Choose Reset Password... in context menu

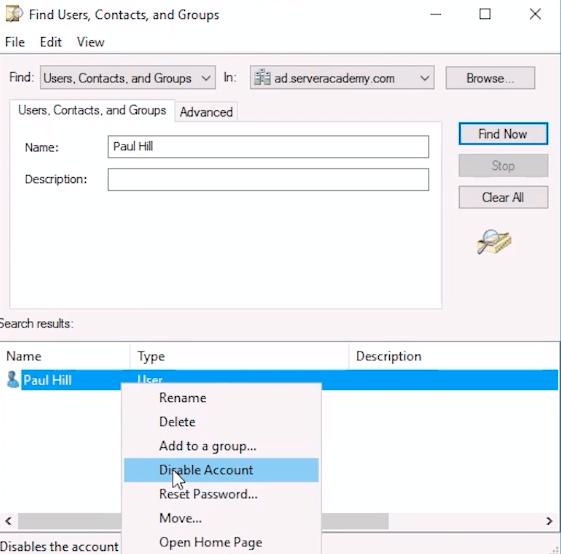pyautogui.click(x=221, y=494)
